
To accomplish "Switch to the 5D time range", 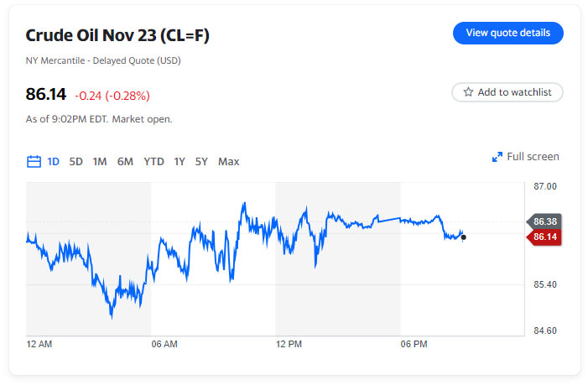I will coord(76,161).
